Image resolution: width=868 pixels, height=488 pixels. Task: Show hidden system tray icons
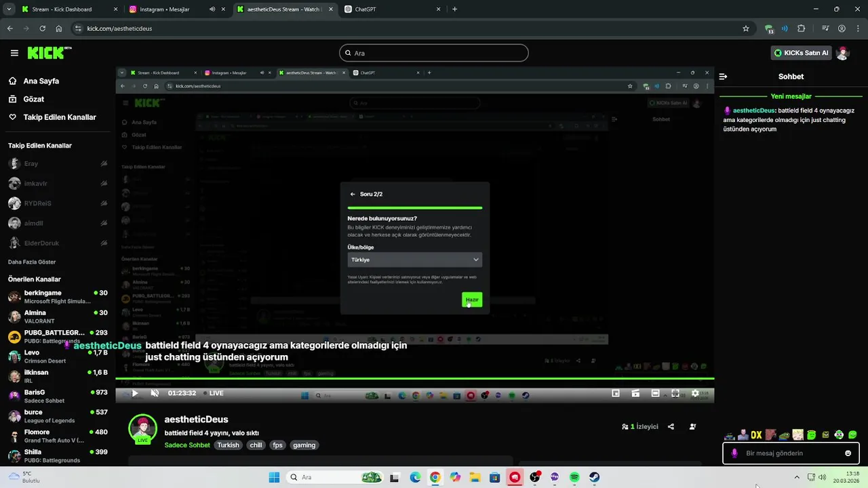tap(797, 477)
